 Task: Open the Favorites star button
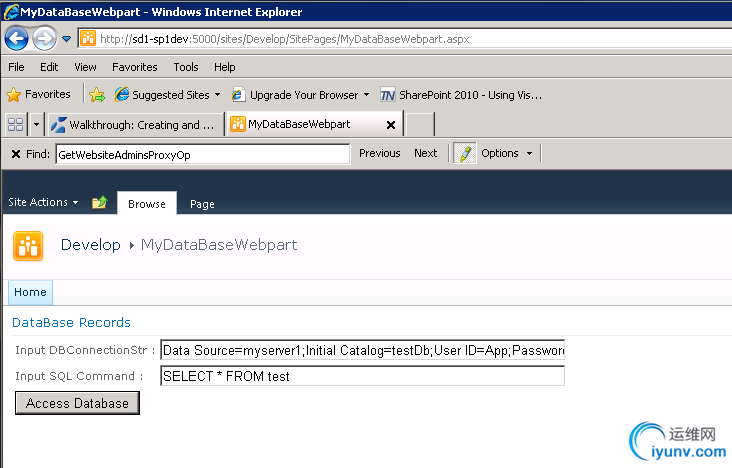(38, 94)
